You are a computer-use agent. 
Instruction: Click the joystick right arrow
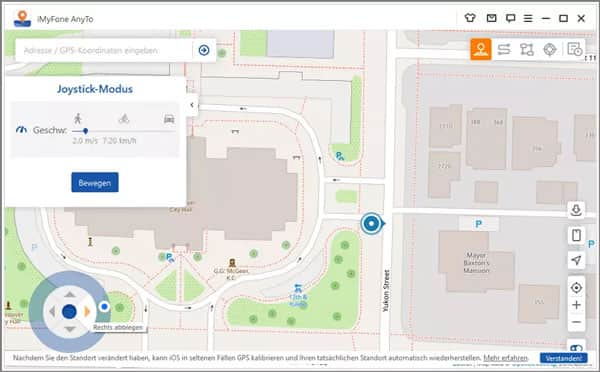click(87, 312)
